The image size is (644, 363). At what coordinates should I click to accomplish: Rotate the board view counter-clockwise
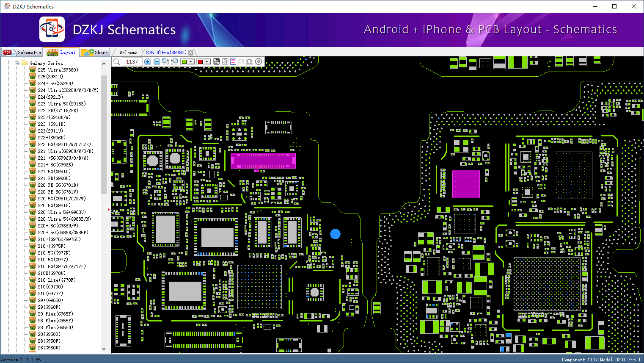click(x=174, y=62)
